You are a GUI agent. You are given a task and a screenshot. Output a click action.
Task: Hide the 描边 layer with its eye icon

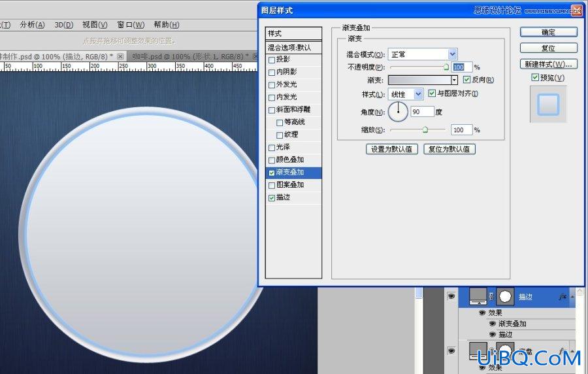click(x=451, y=296)
